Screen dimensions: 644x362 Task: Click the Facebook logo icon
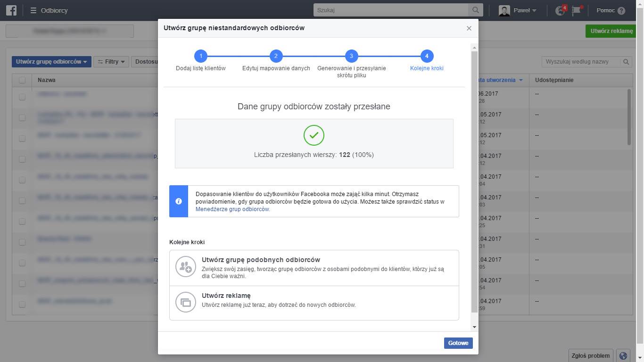[11, 10]
